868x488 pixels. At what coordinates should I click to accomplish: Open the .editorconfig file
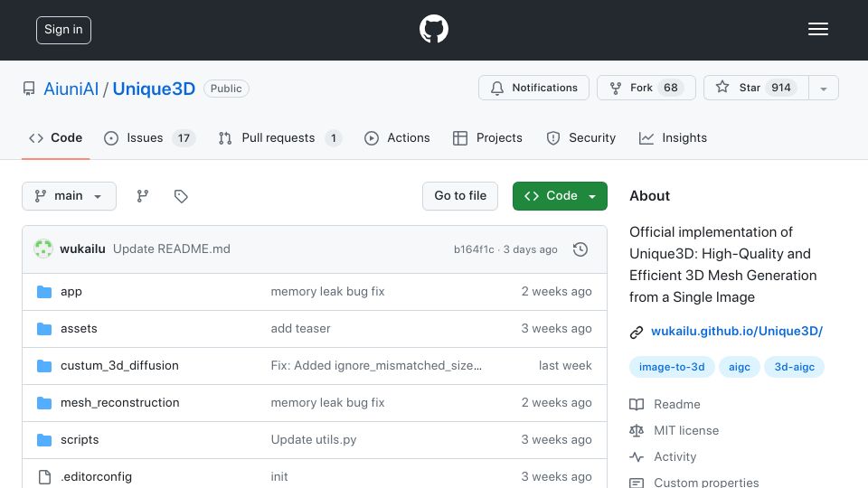pos(96,476)
